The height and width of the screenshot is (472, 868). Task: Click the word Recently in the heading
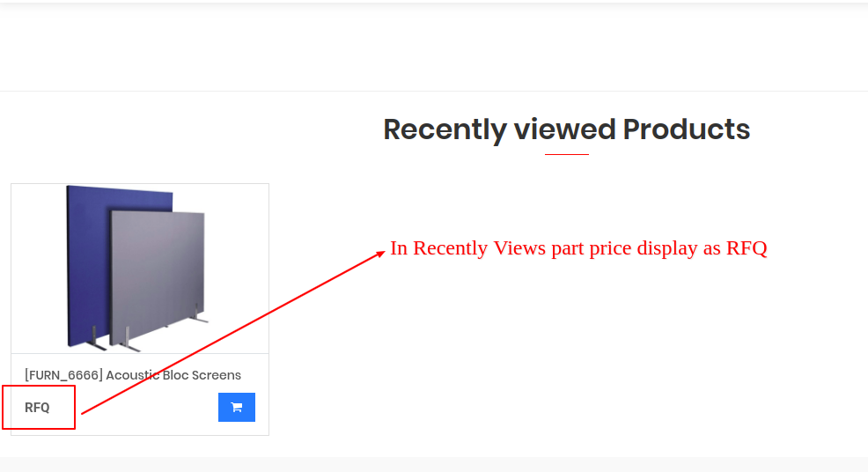(x=445, y=129)
